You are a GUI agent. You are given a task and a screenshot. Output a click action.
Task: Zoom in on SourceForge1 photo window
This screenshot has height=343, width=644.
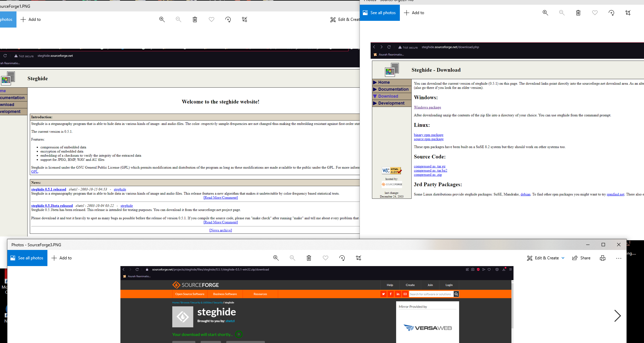click(162, 19)
